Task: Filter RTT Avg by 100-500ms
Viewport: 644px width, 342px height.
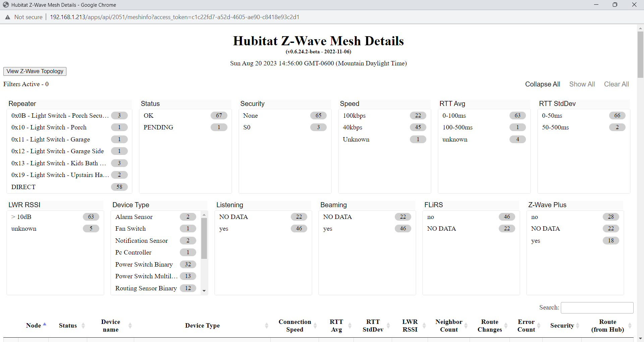Action: [484, 127]
